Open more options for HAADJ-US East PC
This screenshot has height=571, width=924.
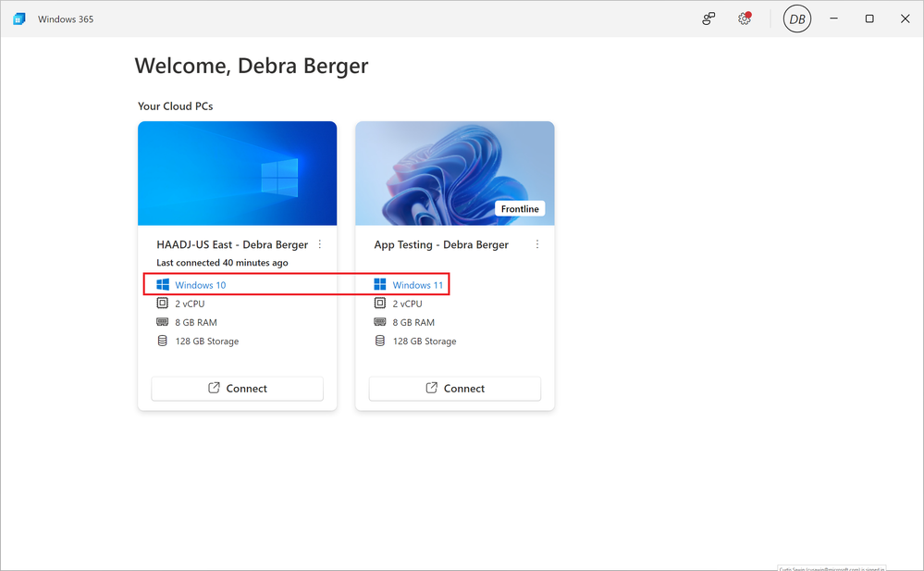(319, 244)
